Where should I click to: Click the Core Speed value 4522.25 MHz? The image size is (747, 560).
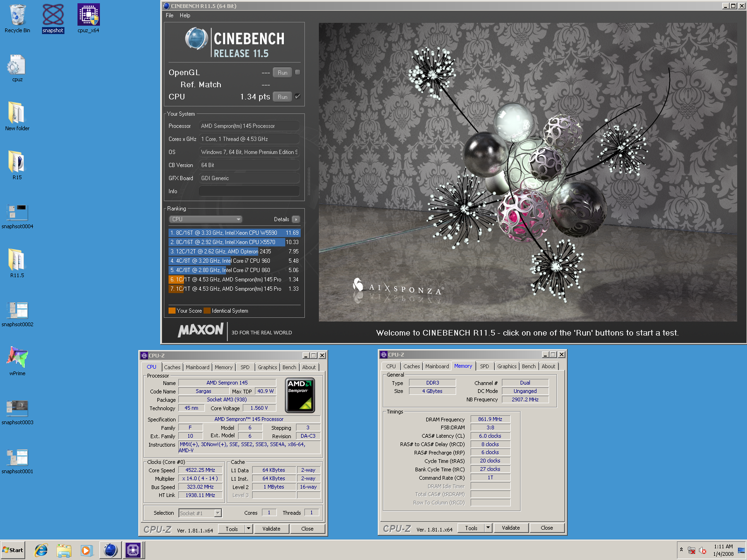[200, 470]
